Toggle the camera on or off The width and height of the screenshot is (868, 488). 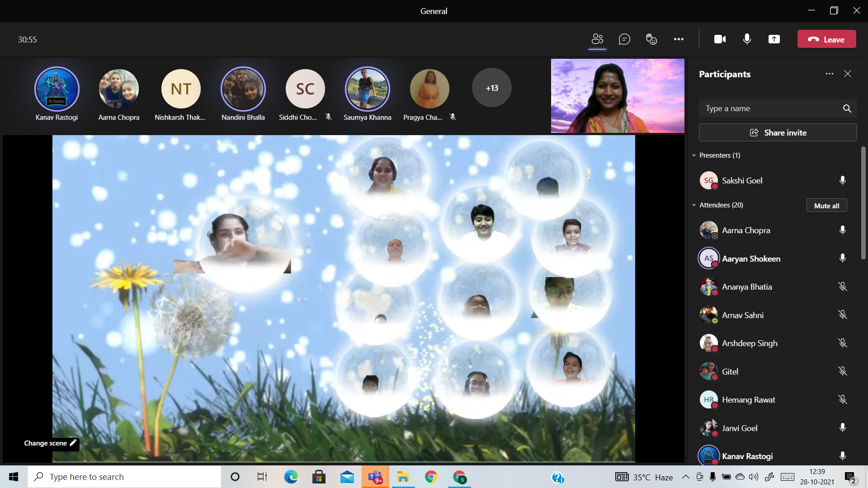[x=720, y=39]
